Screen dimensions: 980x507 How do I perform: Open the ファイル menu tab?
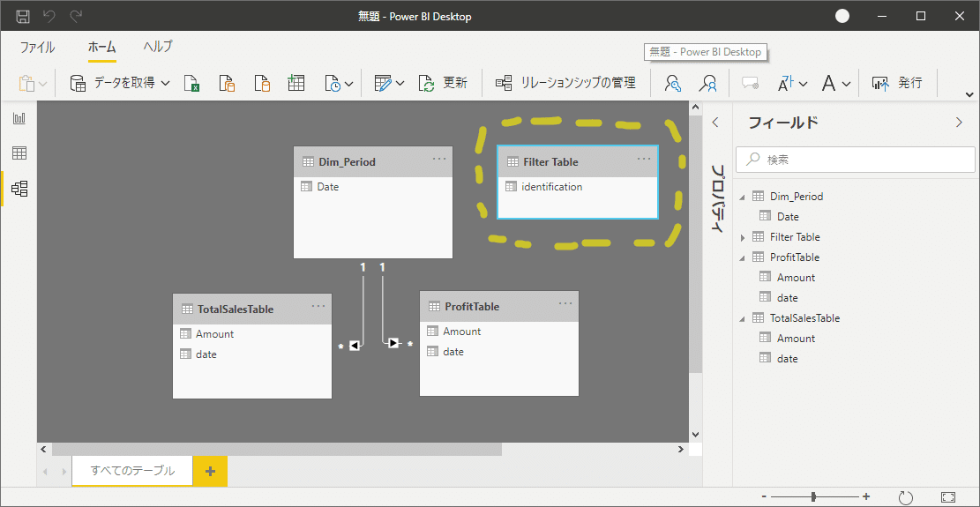38,48
